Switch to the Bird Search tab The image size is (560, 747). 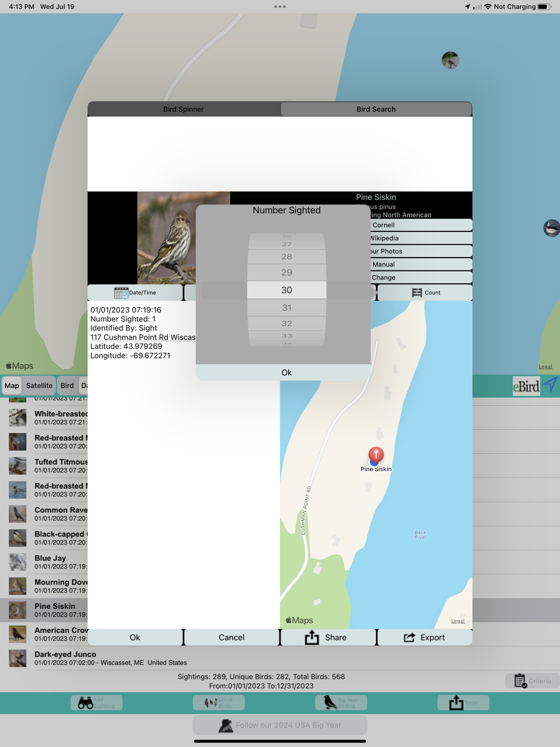point(376,109)
